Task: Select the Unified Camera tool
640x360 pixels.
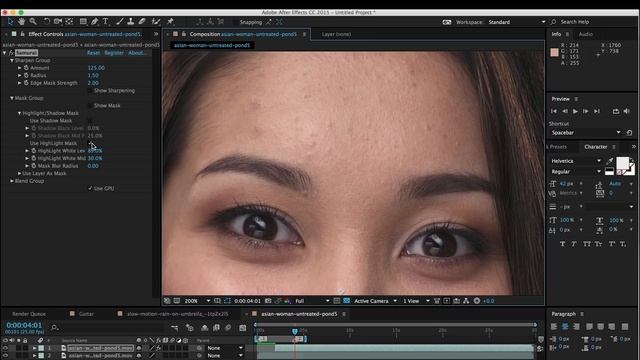Action: tap(58, 22)
